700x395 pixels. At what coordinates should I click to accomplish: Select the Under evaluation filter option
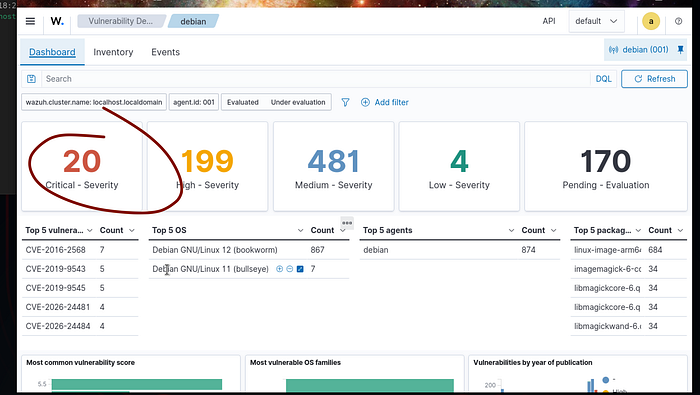click(x=298, y=102)
